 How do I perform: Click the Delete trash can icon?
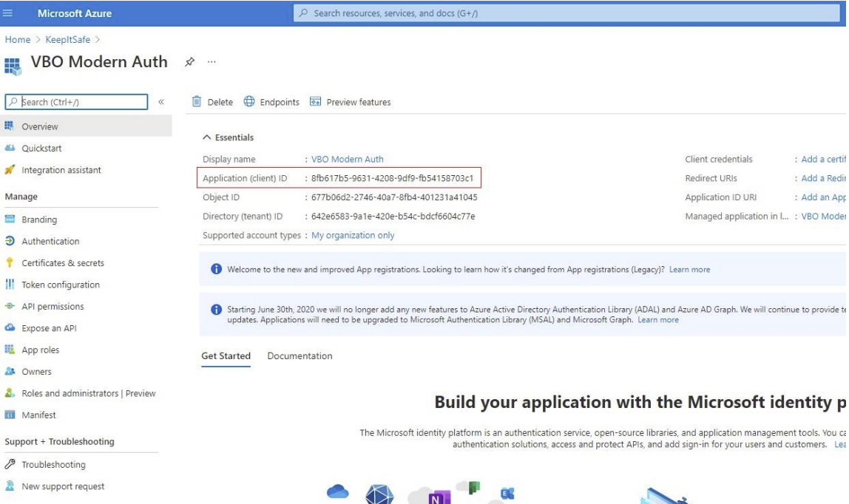pyautogui.click(x=197, y=101)
